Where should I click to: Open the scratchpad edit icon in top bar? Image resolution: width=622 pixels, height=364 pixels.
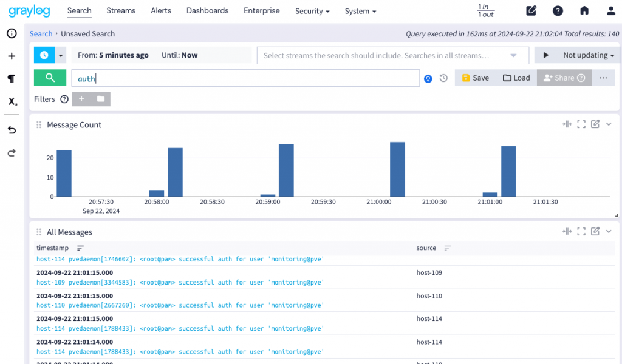[x=531, y=11]
